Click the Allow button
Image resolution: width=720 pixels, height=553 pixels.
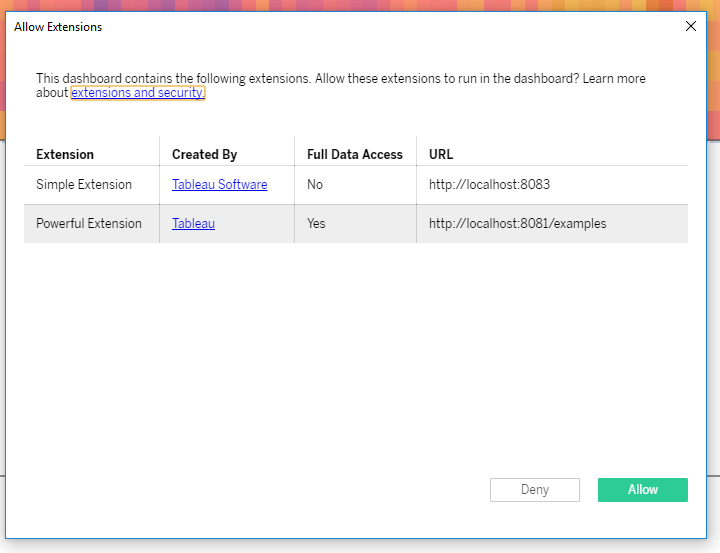point(642,490)
